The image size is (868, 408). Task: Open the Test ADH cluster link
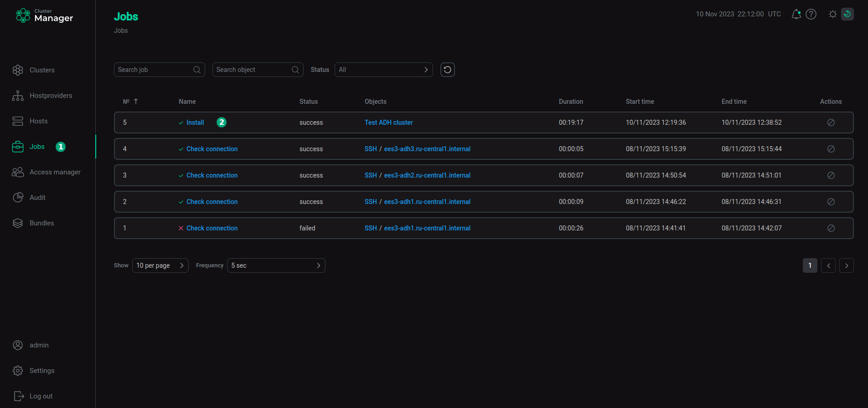(x=388, y=122)
